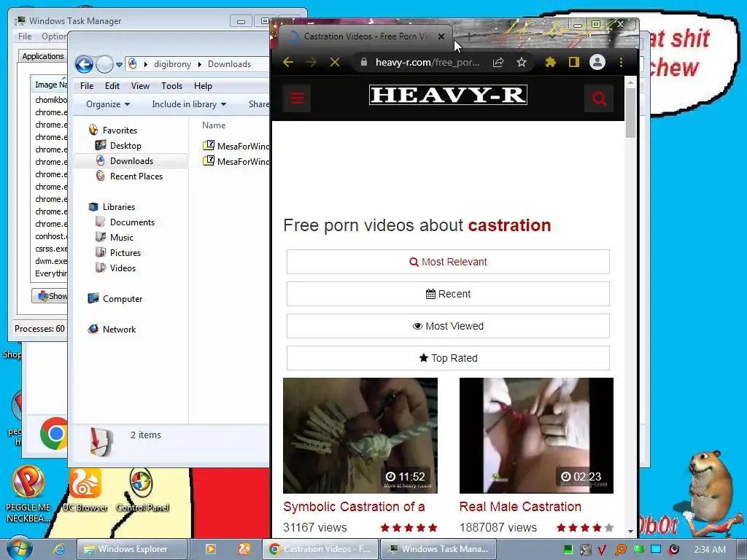Expand the Include in library dropdown
The image size is (747, 560).
point(189,104)
